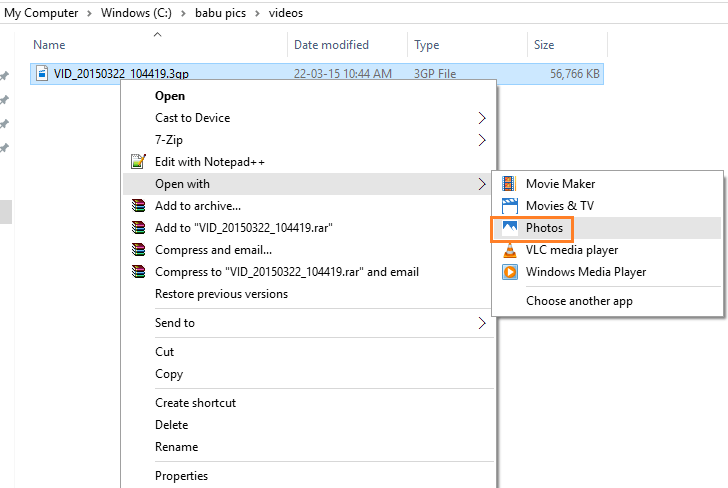
Task: Click the sort arrow above the Name column
Action: (x=158, y=34)
